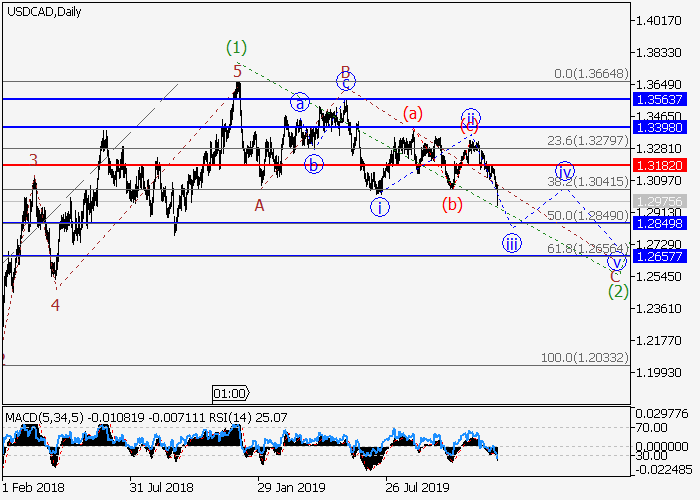Click the USDCAD,Daily chart title

(x=44, y=12)
